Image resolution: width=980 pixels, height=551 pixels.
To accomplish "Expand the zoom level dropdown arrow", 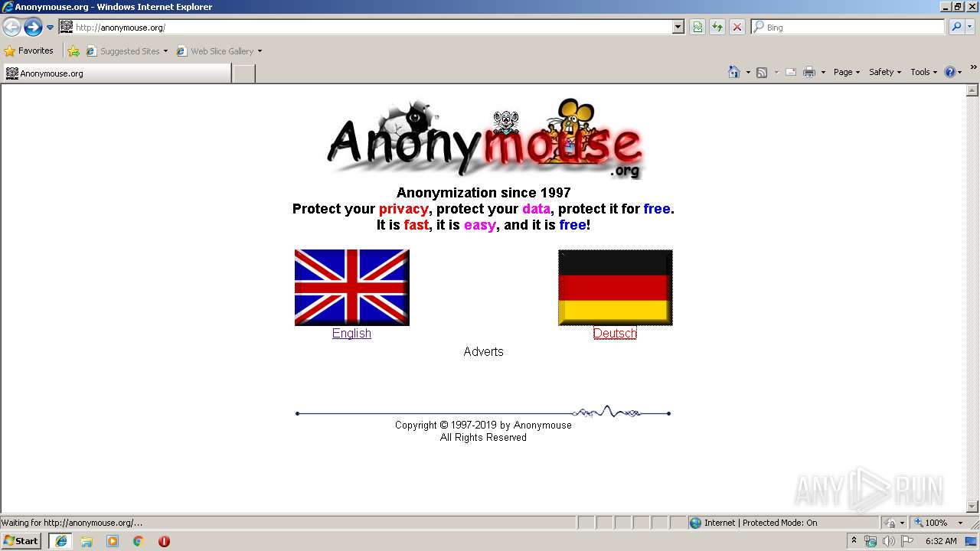I will (x=960, y=523).
